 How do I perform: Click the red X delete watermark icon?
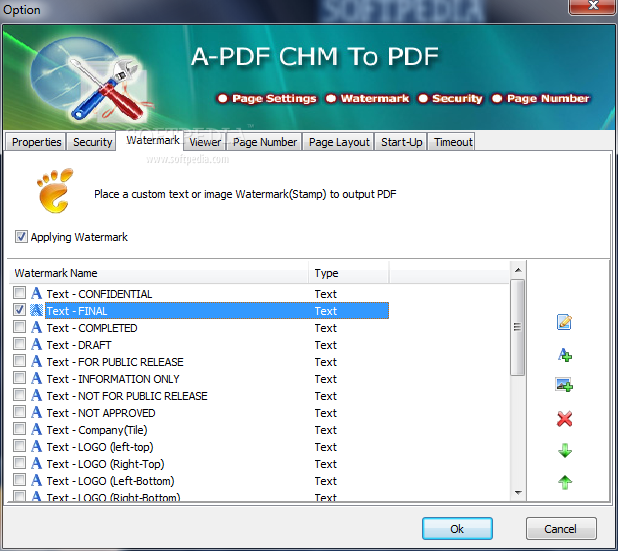click(x=564, y=419)
